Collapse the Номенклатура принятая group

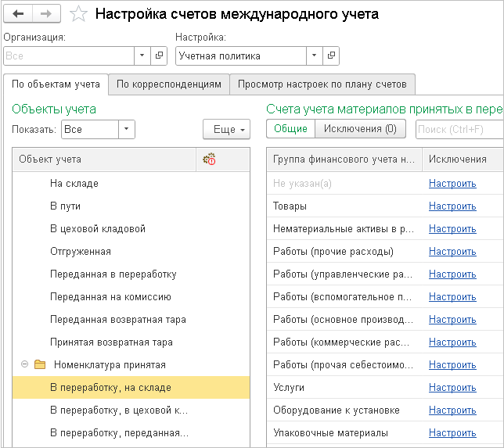(x=24, y=365)
